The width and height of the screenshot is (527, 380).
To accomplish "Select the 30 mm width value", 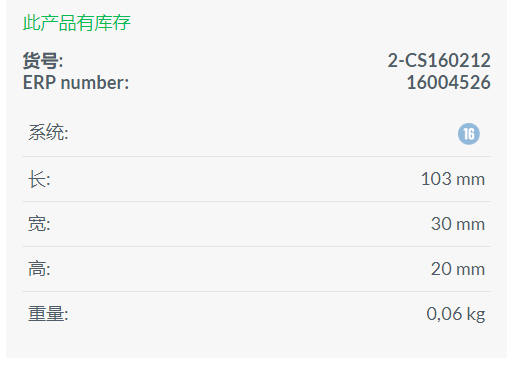I will [x=458, y=224].
